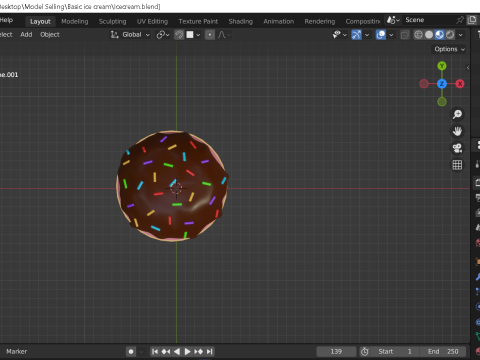The image size is (480, 360).
Task: Open the Global transform orientation dropdown
Action: [x=131, y=35]
